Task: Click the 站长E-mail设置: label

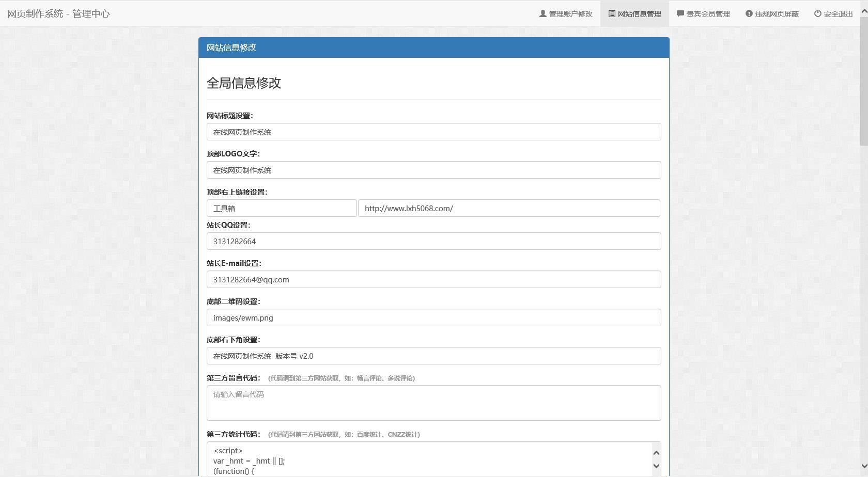Action: [x=234, y=263]
